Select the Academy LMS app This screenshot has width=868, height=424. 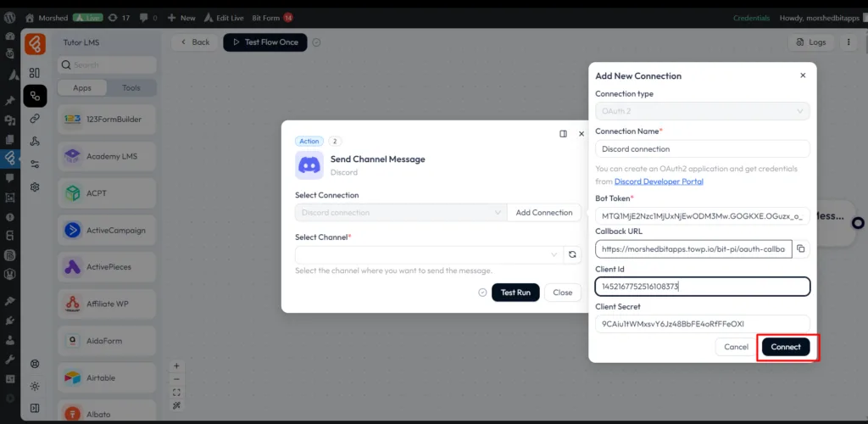[x=107, y=156]
